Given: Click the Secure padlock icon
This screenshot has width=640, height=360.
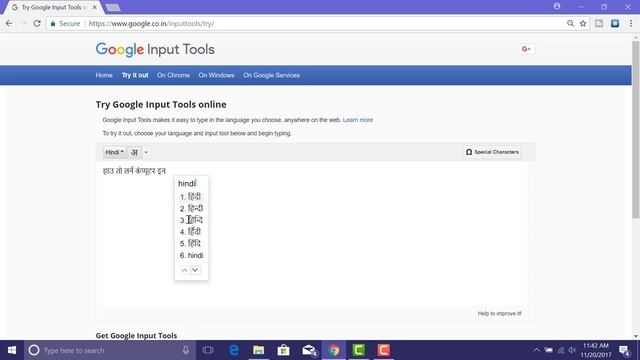Looking at the screenshot, I should pyautogui.click(x=53, y=24).
